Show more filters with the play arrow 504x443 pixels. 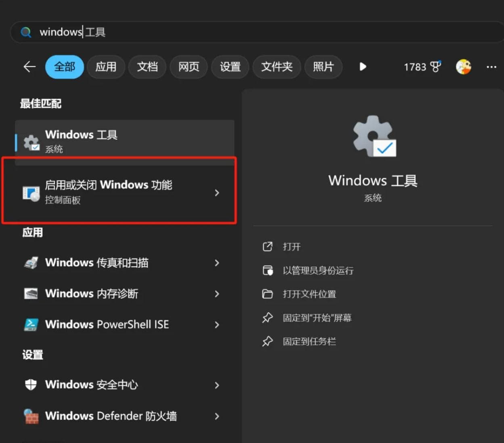click(363, 67)
